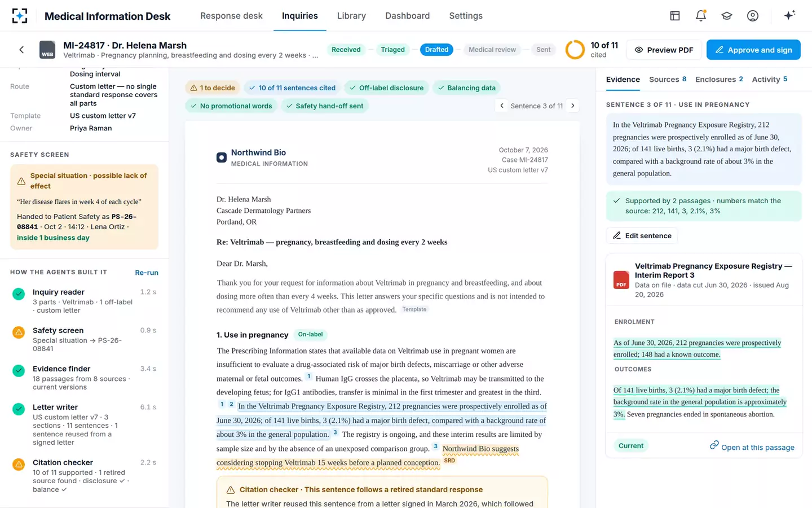The height and width of the screenshot is (508, 812).
Task: Click the app logo in the header
Action: tap(20, 16)
